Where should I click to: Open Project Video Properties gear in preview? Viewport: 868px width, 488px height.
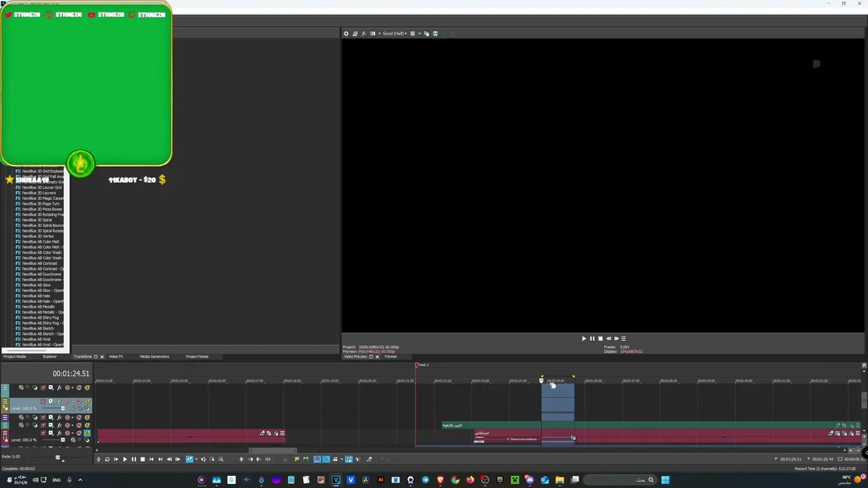(346, 33)
